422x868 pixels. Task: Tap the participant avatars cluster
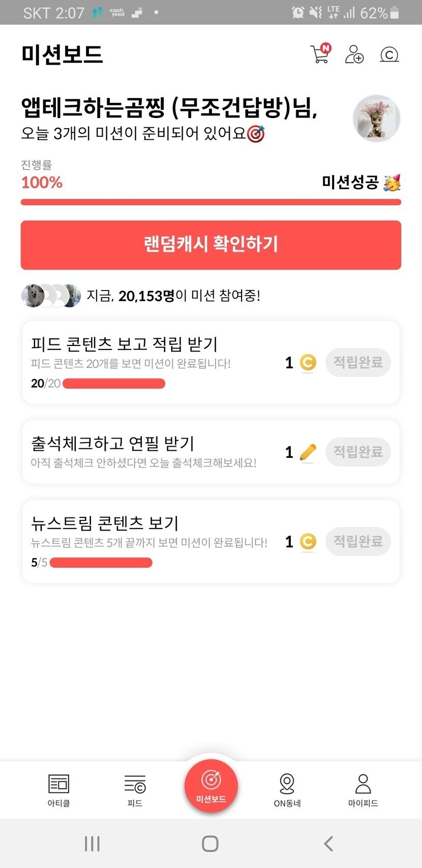coord(51,296)
